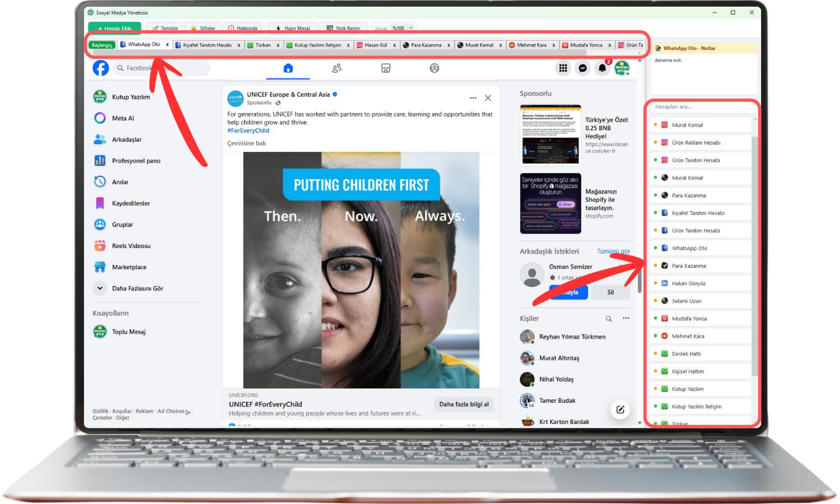Image resolution: width=840 pixels, height=504 pixels.
Task: Open the Marketplace icon in top navigation
Action: [x=385, y=68]
